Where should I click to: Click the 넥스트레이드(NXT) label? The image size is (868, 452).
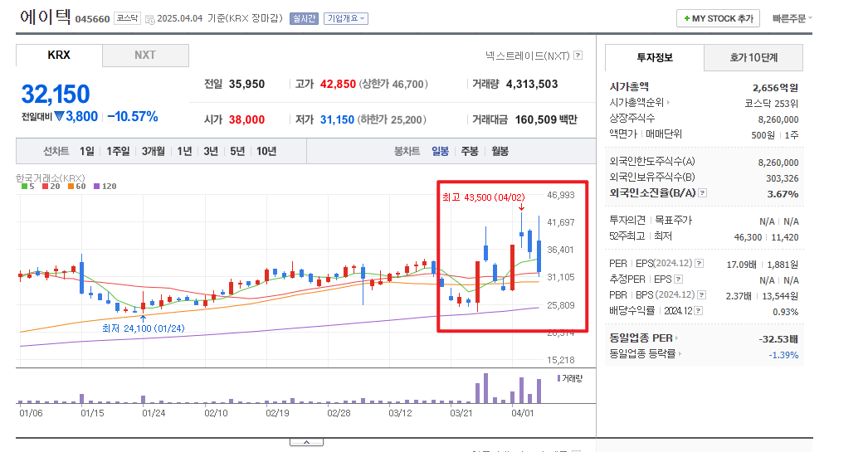point(528,56)
